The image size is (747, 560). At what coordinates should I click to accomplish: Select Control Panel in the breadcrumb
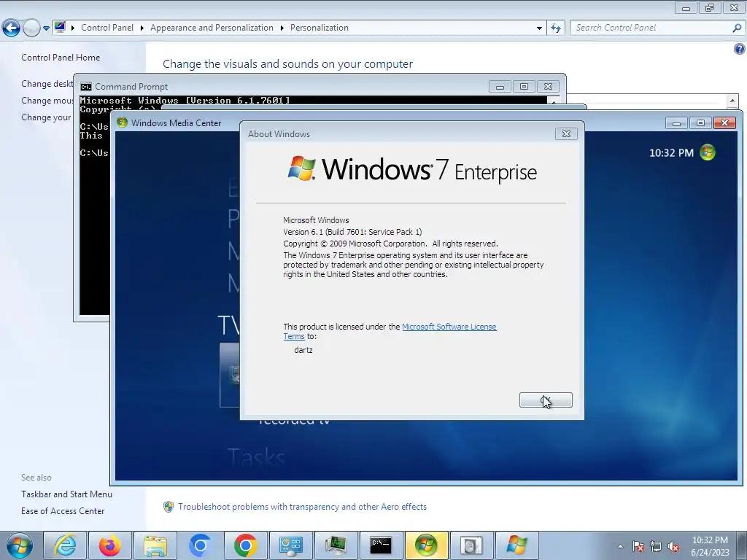(x=107, y=28)
